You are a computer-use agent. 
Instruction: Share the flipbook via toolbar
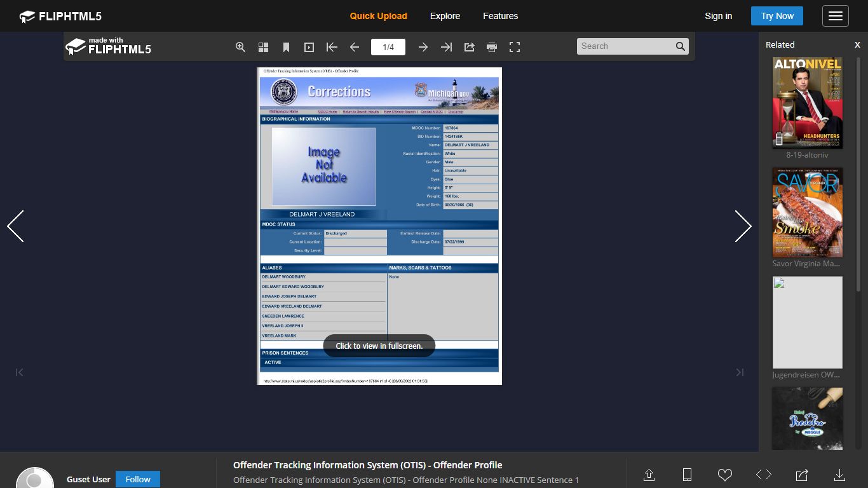click(469, 47)
